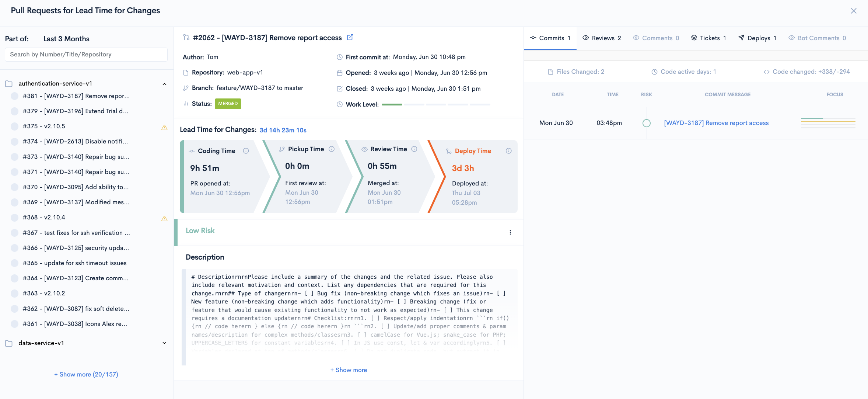The width and height of the screenshot is (868, 399).
Task: Click Coding Time info icon
Action: tap(246, 151)
